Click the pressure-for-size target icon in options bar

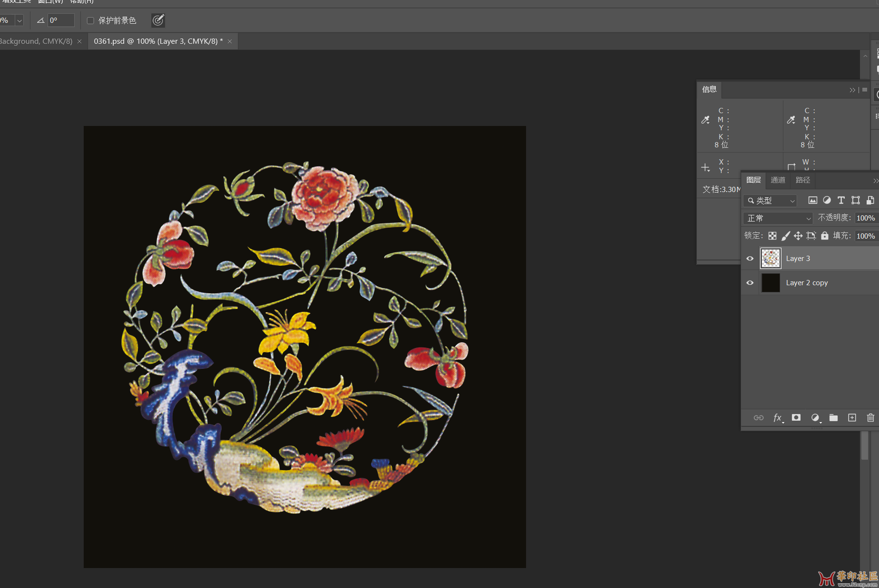158,20
